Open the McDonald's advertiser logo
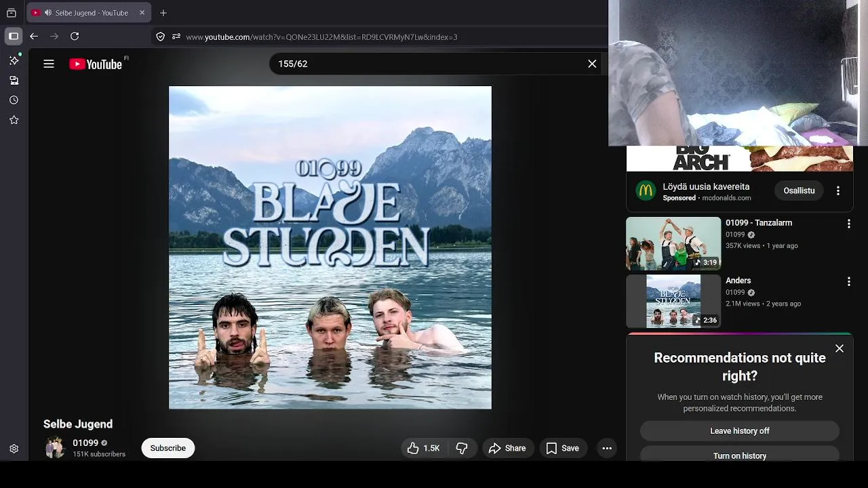The height and width of the screenshot is (488, 868). point(646,190)
